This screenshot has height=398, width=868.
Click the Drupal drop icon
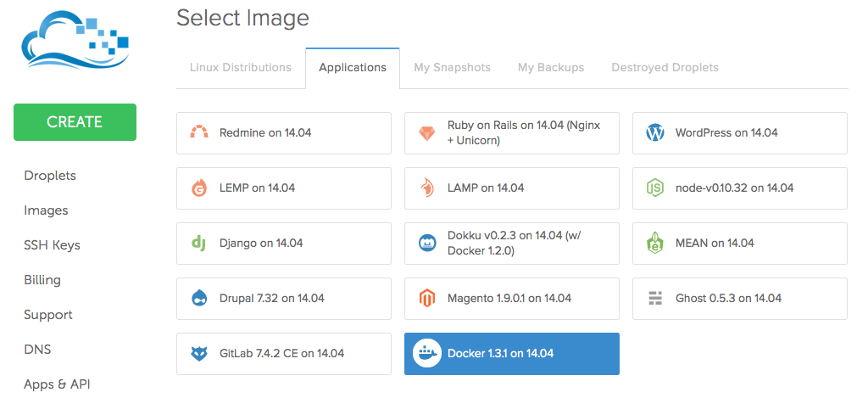pyautogui.click(x=198, y=298)
